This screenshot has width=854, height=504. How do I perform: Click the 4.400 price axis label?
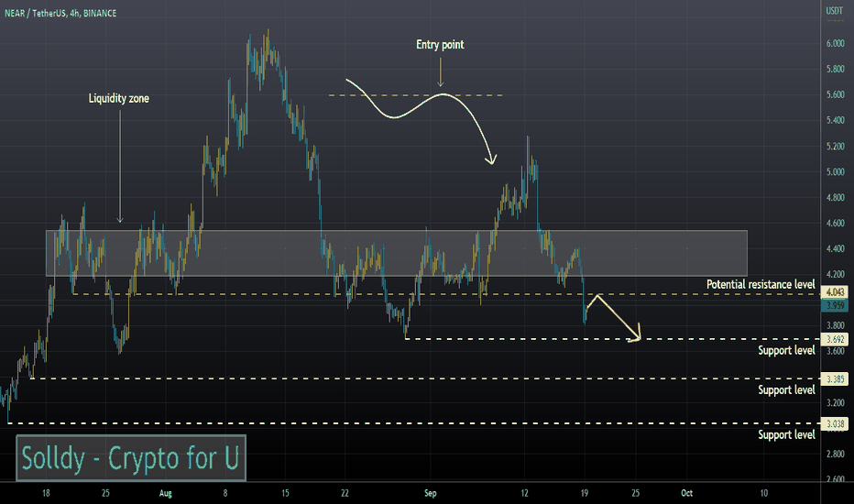[x=835, y=249]
